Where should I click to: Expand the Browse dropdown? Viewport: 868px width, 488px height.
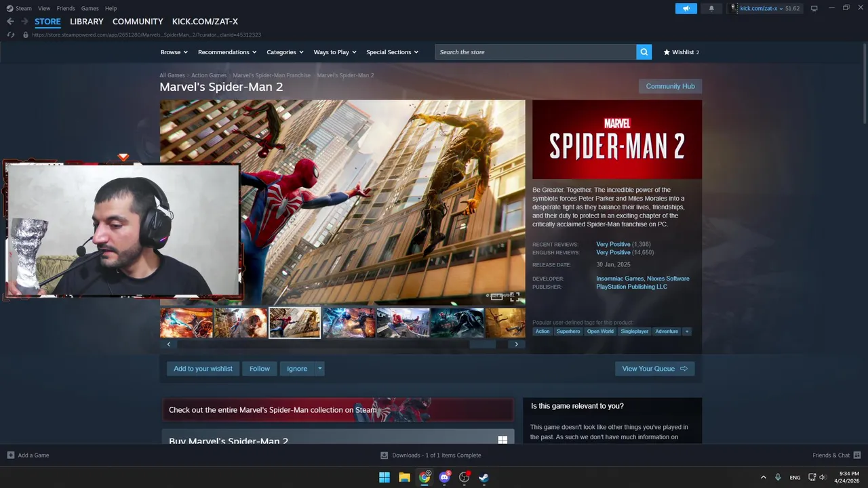click(173, 52)
